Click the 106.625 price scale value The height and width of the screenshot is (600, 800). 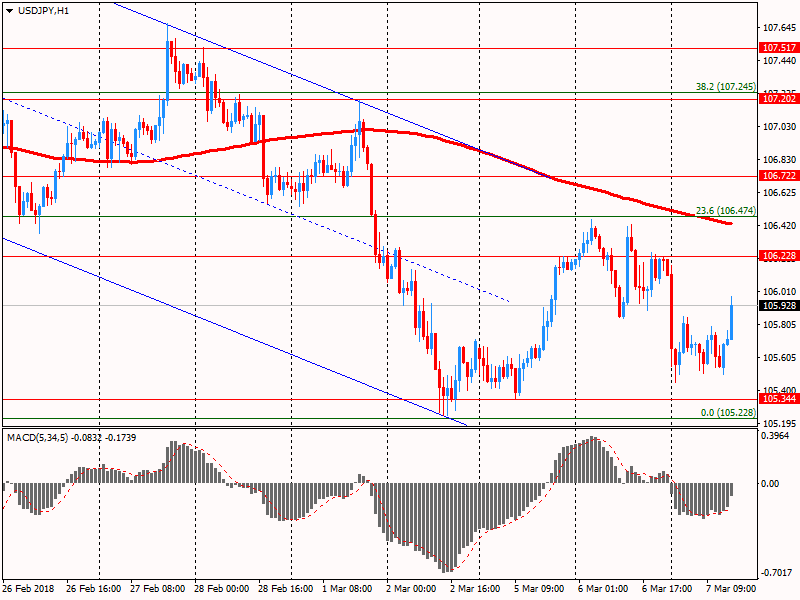(779, 192)
